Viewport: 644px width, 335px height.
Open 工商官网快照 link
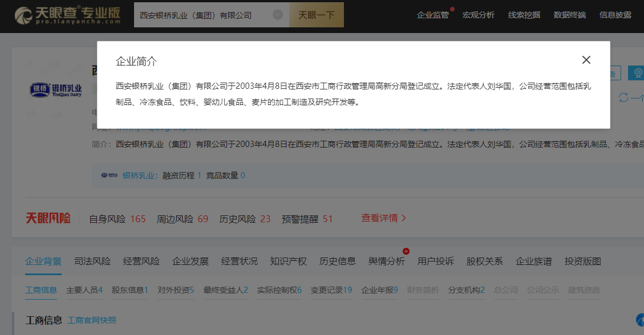pyautogui.click(x=92, y=320)
